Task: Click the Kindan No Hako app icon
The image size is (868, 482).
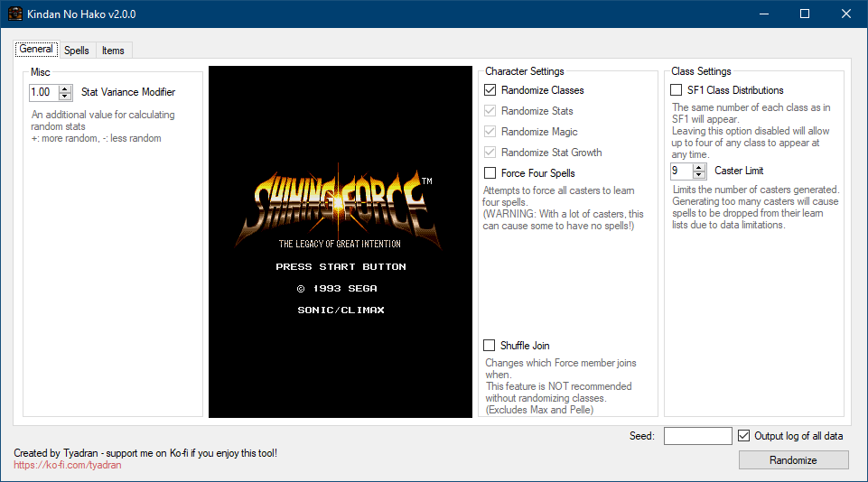Action: click(14, 14)
